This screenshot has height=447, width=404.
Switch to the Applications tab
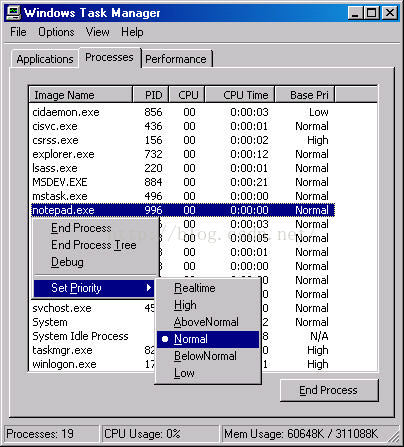[x=45, y=59]
